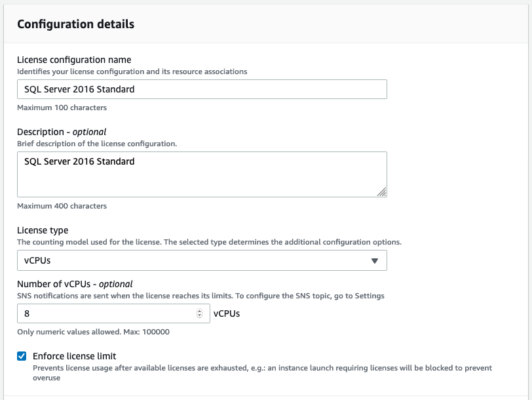Click the "Prevents license usage" description text
The image size is (532, 400).
(262, 373)
